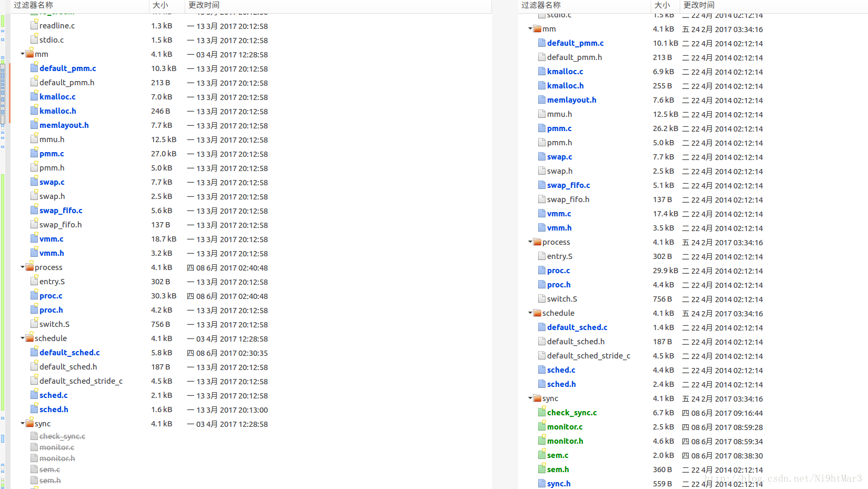Collapse the mm folder in left pane
This screenshot has height=489, width=868.
23,54
